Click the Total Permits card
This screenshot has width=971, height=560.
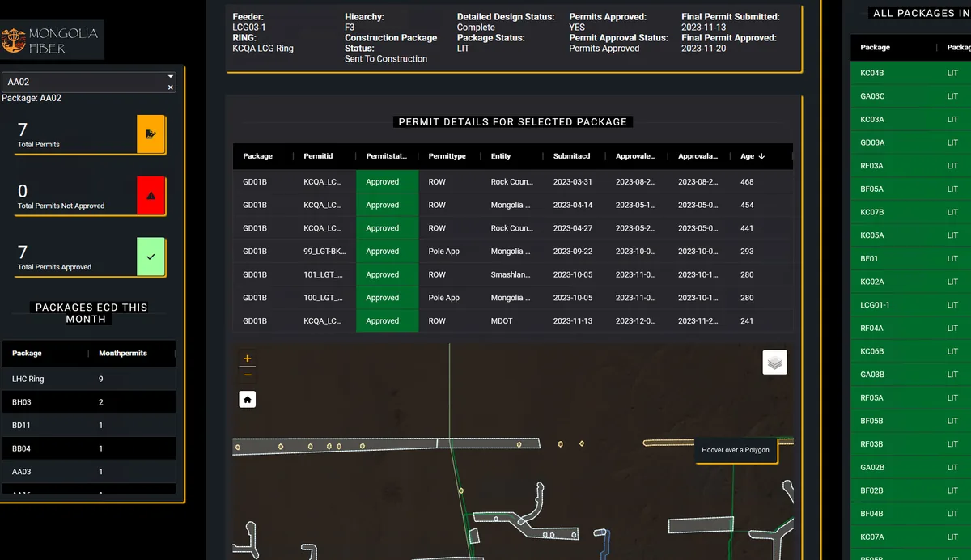click(90, 134)
